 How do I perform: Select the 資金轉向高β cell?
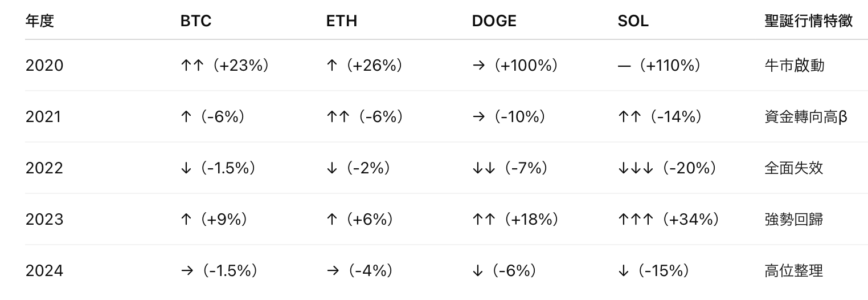pyautogui.click(x=805, y=117)
